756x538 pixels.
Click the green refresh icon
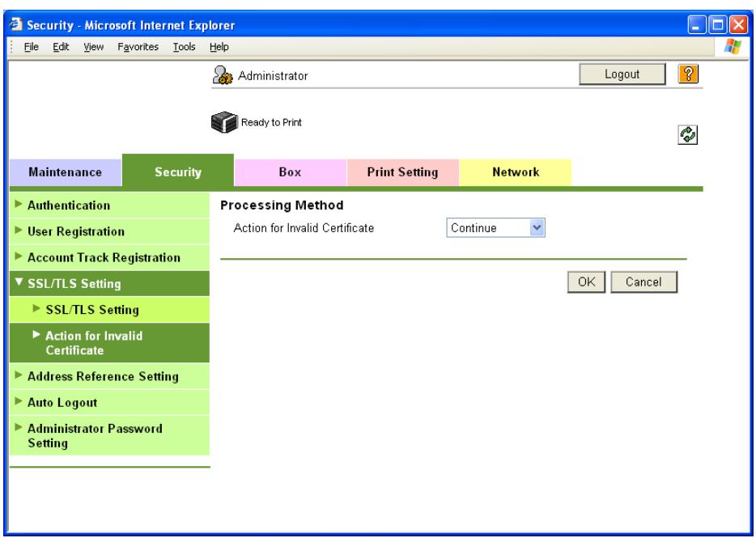(687, 134)
